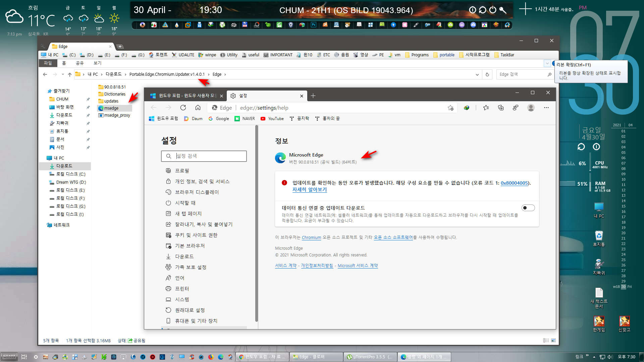The image size is (644, 362).
Task: Refresh the Explorer folder view
Action: click(487, 74)
